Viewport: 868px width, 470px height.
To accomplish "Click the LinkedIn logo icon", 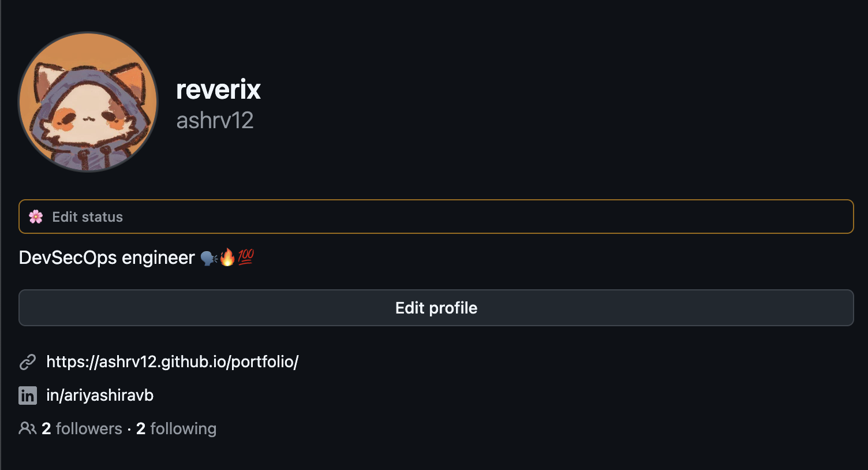I will tap(28, 396).
